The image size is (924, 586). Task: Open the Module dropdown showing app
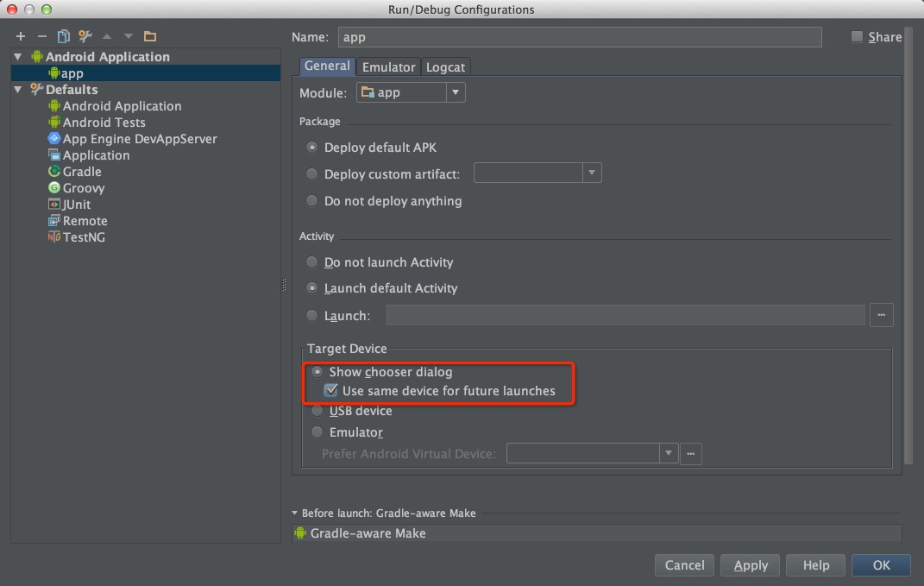411,92
